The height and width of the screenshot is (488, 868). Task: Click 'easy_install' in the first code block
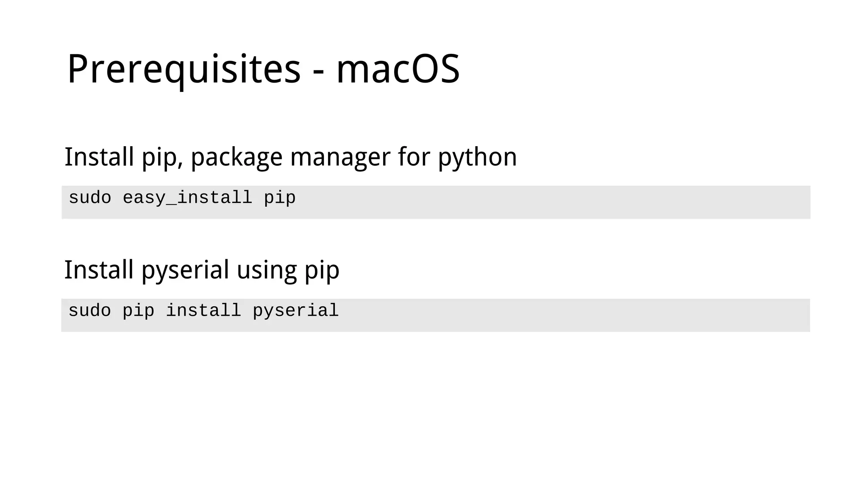[187, 198]
